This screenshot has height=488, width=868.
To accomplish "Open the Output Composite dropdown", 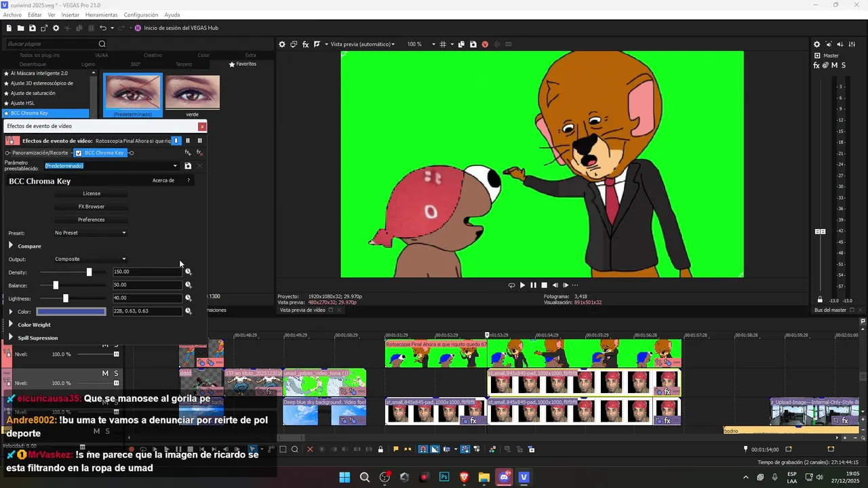I will coord(90,259).
